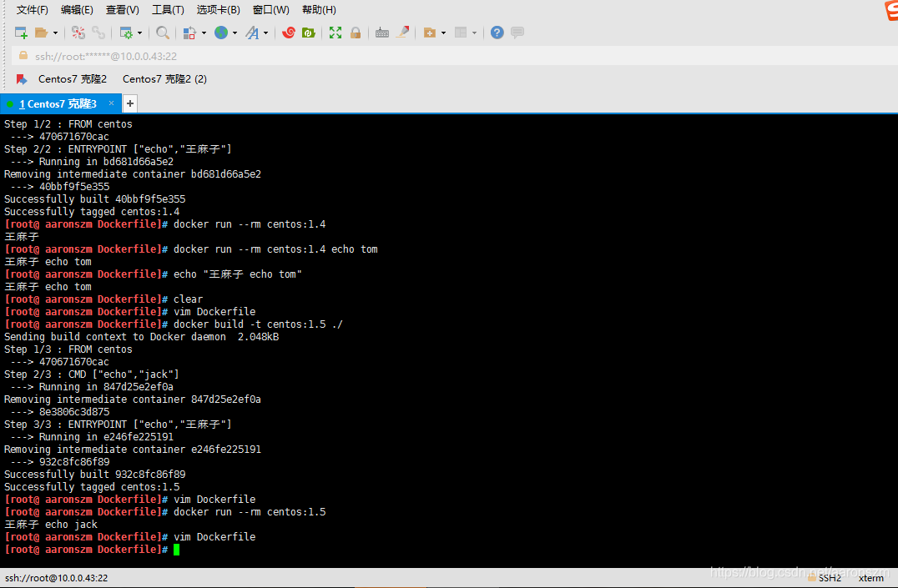
Task: Click the status bar ssh://root@10.0.0.43:22 text
Action: click(56, 578)
